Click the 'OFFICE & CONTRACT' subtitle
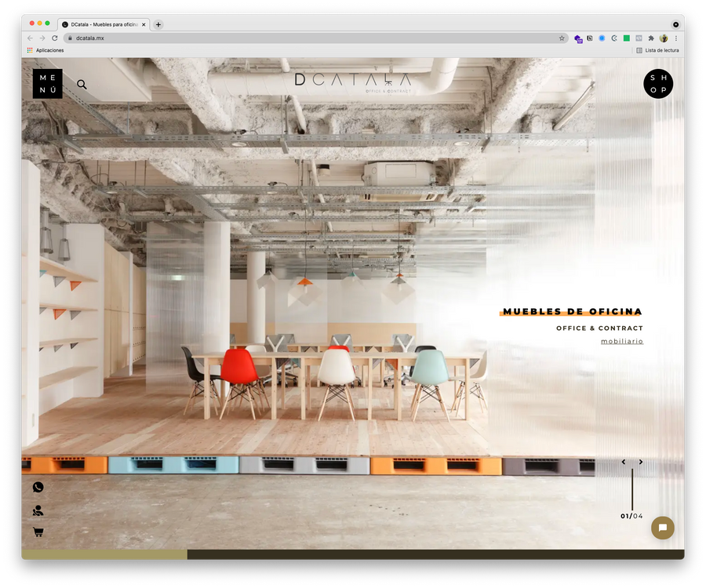Screen dimensions: 706x588 tap(599, 328)
